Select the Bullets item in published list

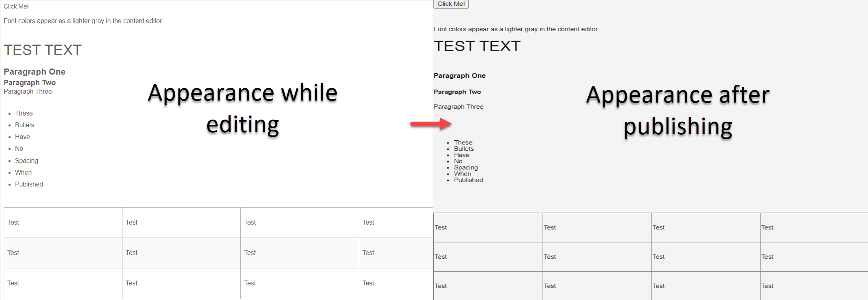(x=463, y=149)
